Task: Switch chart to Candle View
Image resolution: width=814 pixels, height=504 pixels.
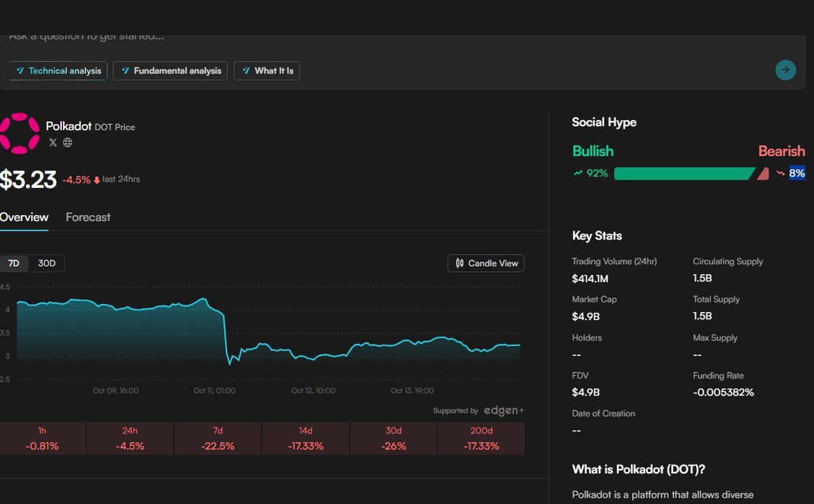Action: tap(486, 263)
